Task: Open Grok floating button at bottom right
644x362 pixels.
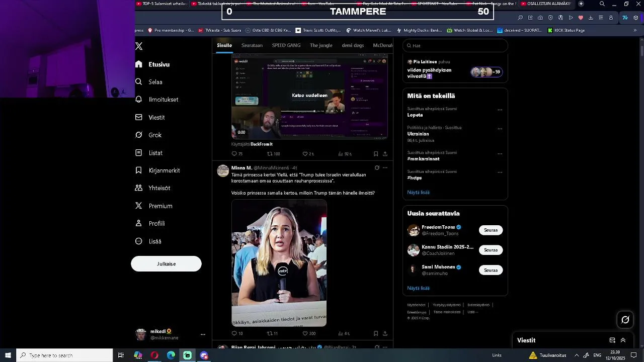Action: tap(625, 320)
